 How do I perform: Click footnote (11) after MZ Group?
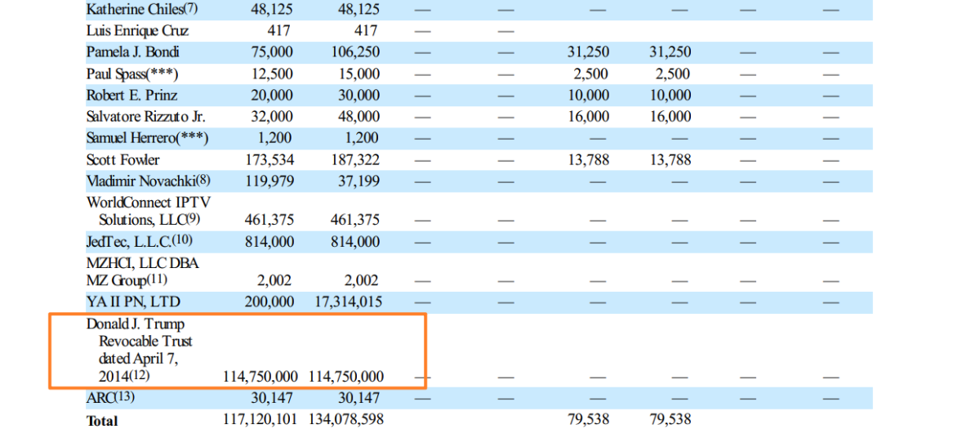pos(150,280)
